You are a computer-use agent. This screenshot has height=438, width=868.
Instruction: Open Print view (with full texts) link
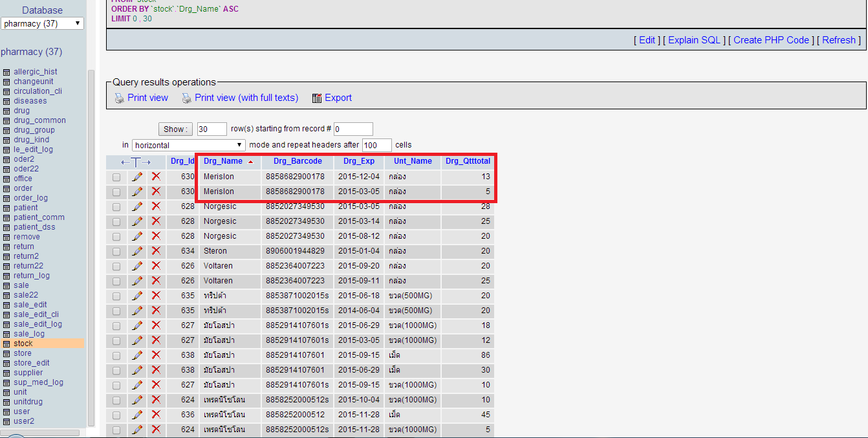point(246,98)
